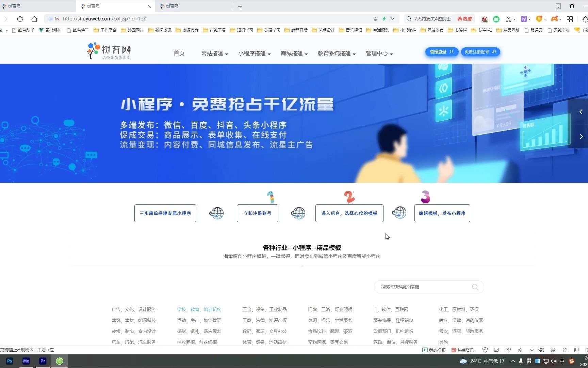Open 下载 downloads in status bar
The height and width of the screenshot is (368, 588).
(537, 350)
